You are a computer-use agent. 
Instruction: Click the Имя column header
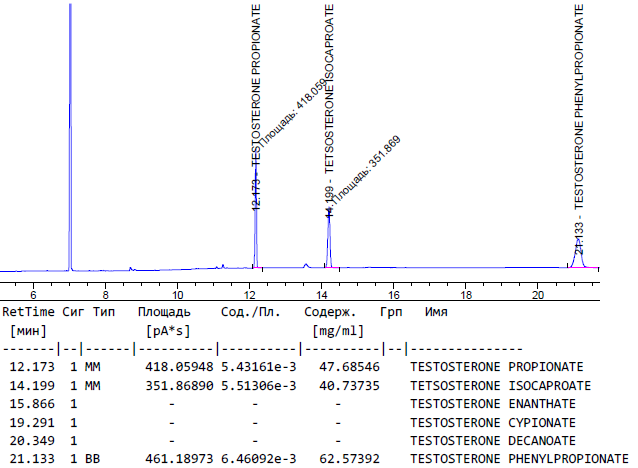(x=435, y=312)
